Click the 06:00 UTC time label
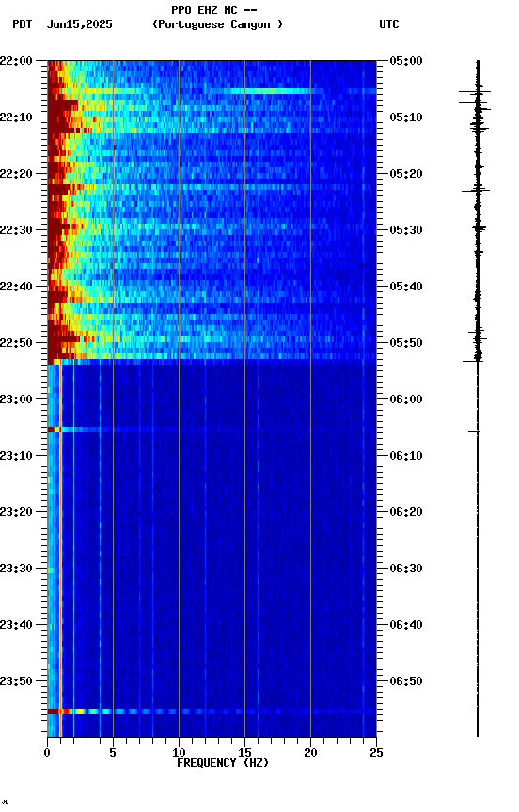This screenshot has width=519, height=812. (x=406, y=399)
